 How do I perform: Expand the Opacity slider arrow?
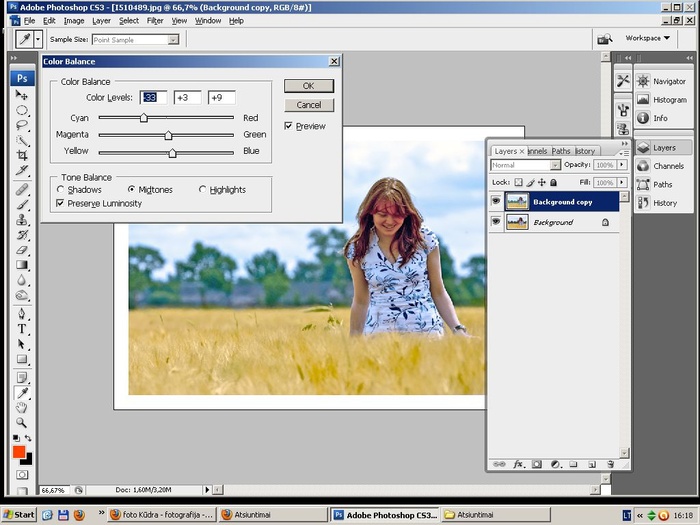tap(620, 165)
